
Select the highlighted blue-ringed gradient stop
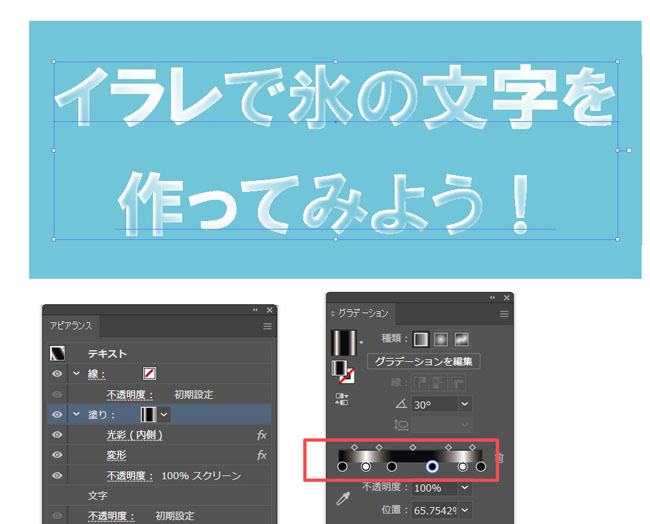click(x=432, y=467)
